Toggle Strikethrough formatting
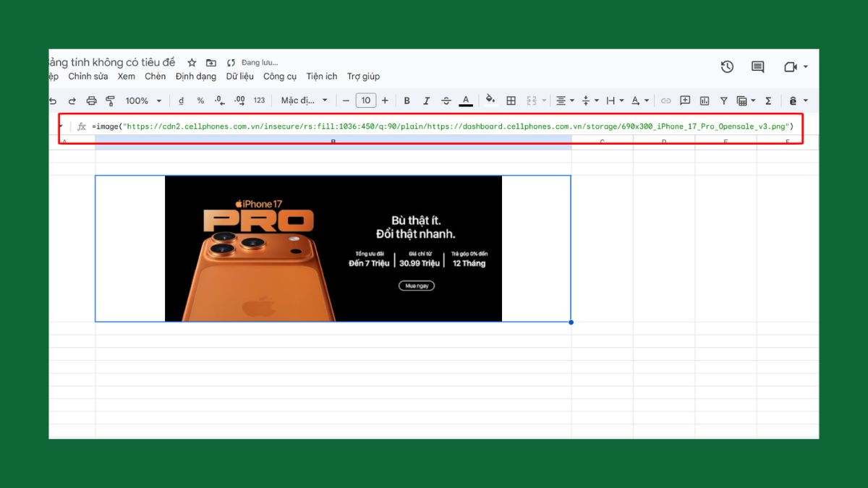 point(446,100)
